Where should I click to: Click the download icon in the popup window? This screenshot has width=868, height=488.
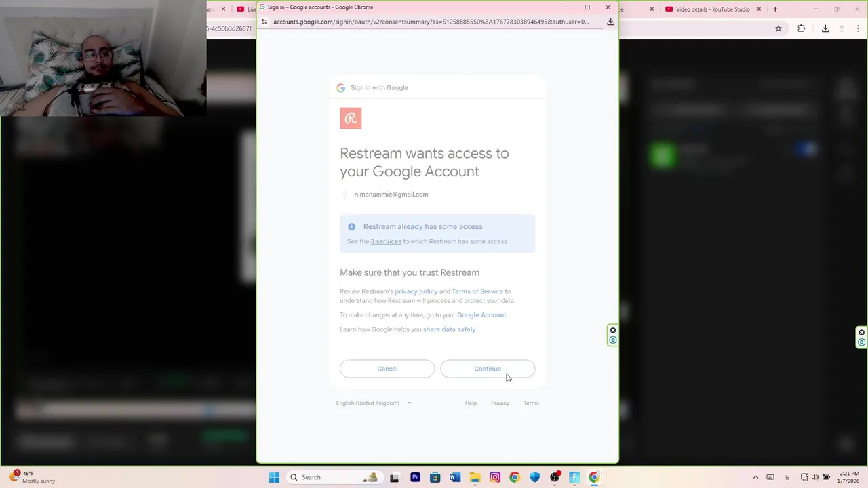click(610, 22)
